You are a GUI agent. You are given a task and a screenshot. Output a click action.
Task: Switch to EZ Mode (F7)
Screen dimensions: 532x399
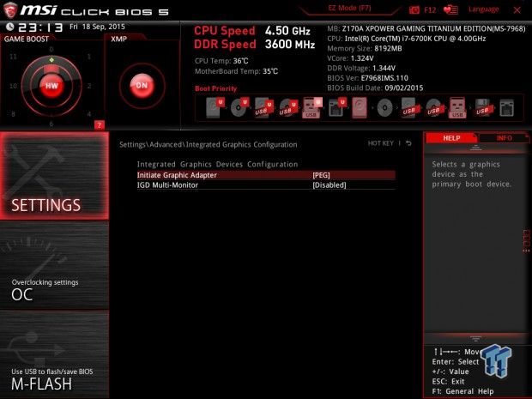point(349,8)
